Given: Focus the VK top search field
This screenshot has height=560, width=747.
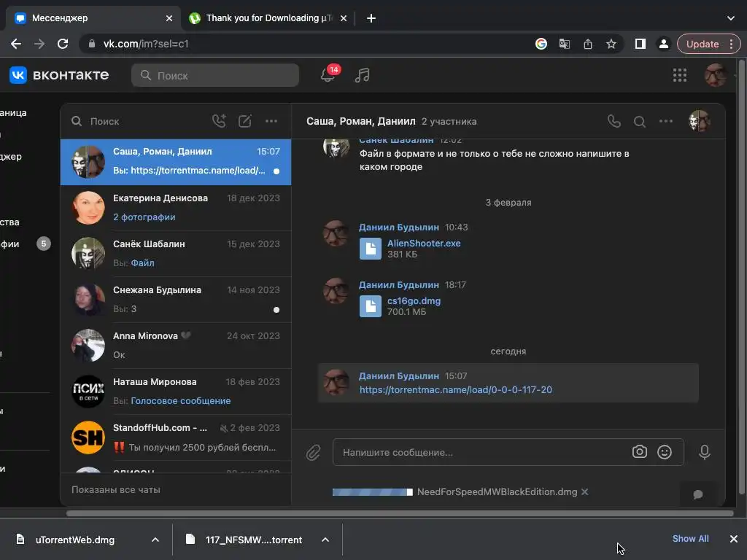Looking at the screenshot, I should pos(215,75).
